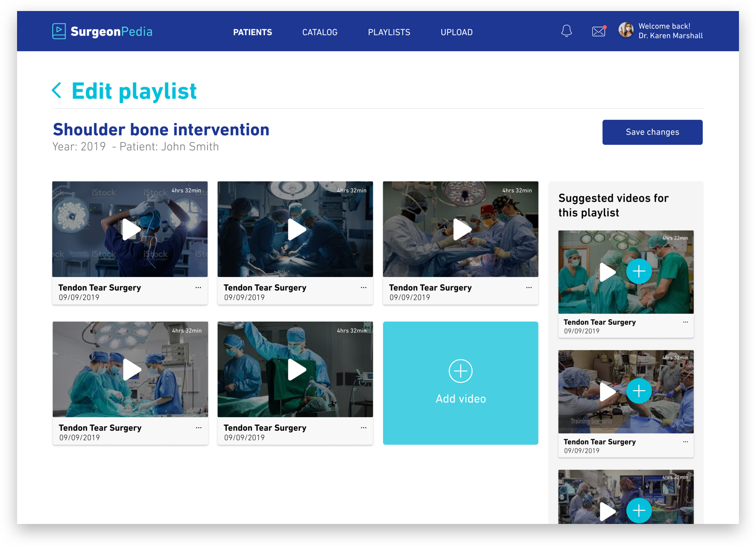Click the plus circle inside Add video tile
The image size is (756, 547).
click(461, 371)
